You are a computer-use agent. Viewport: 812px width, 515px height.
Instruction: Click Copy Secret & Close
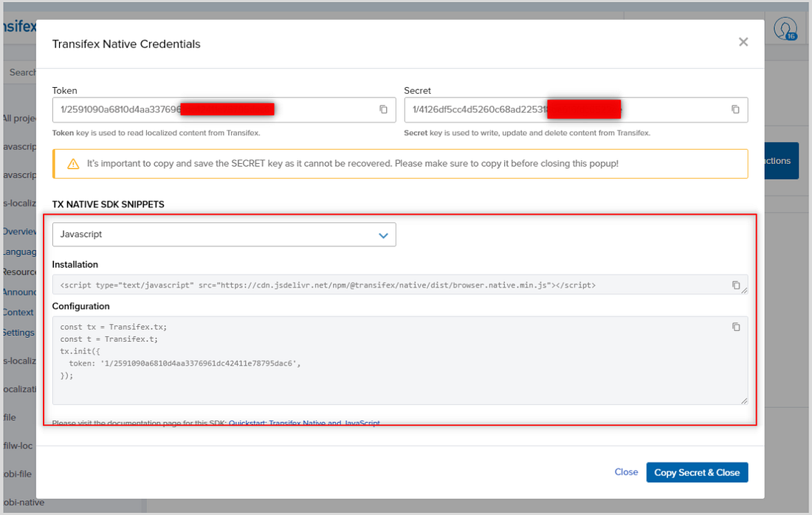coord(696,471)
